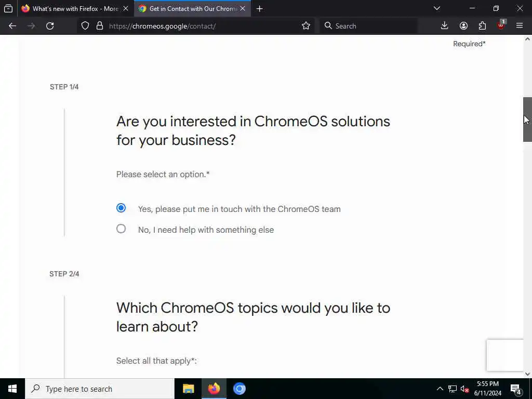Viewport: 532px width, 399px height.
Task: Click into the Firefox Search box
Action: pos(369,26)
